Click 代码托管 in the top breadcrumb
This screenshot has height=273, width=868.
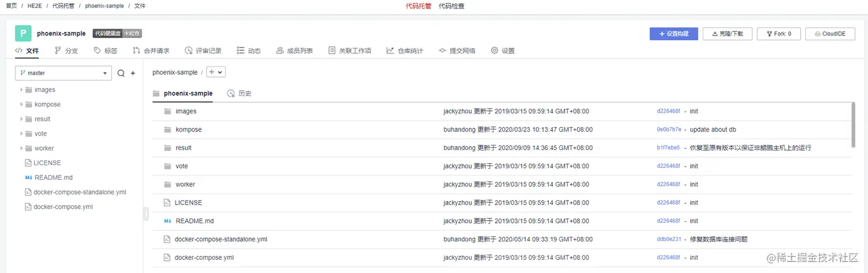pyautogui.click(x=62, y=6)
